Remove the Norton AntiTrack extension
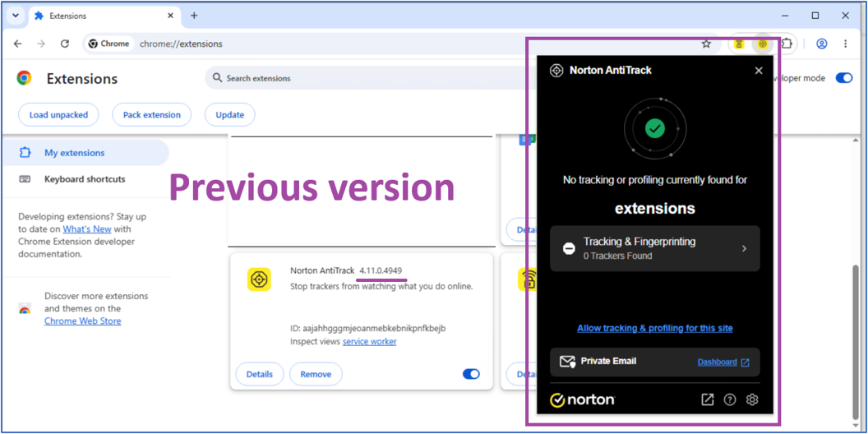 (x=316, y=374)
